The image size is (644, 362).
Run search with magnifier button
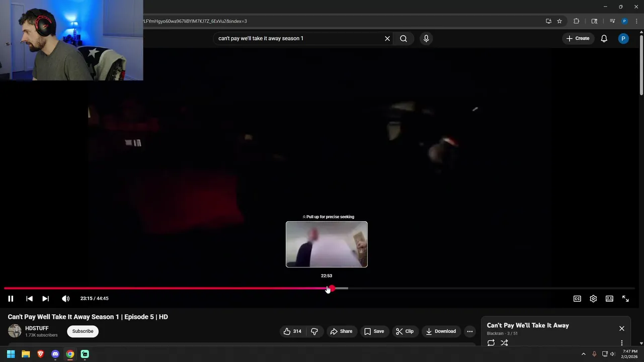click(404, 38)
